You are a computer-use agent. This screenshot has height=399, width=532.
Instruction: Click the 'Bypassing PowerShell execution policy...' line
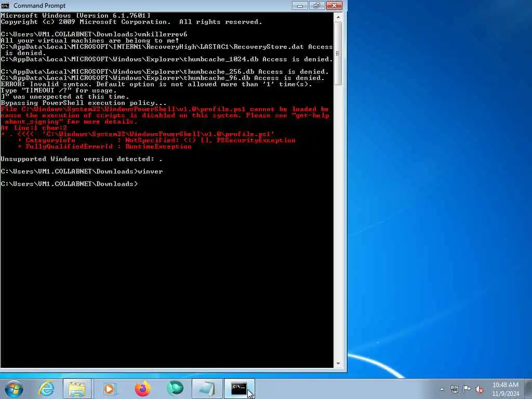[x=84, y=103]
